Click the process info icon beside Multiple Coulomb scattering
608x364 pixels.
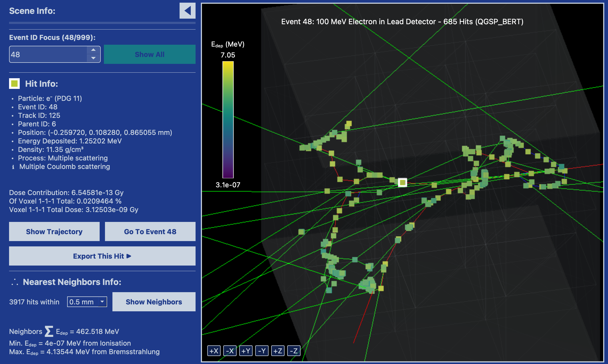point(13,167)
